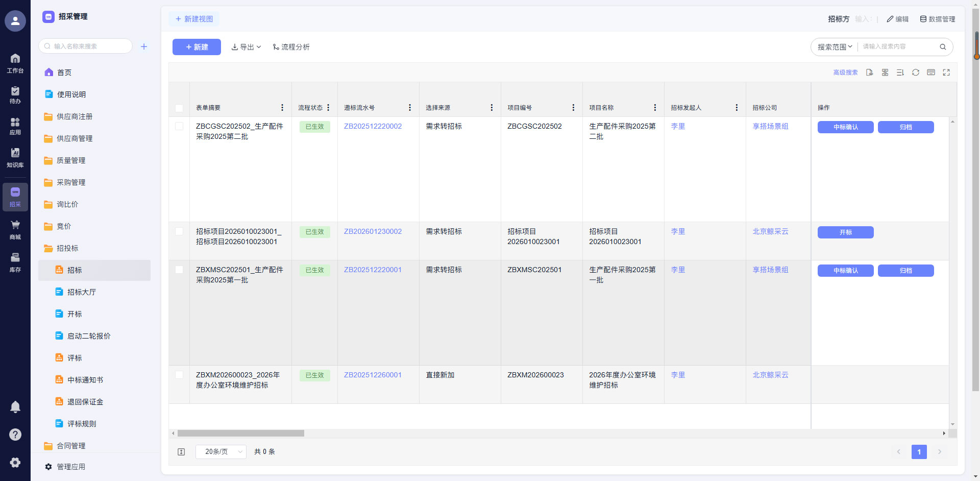The width and height of the screenshot is (980, 481).
Task: Open serial number link ZB202601230002
Action: (x=373, y=231)
